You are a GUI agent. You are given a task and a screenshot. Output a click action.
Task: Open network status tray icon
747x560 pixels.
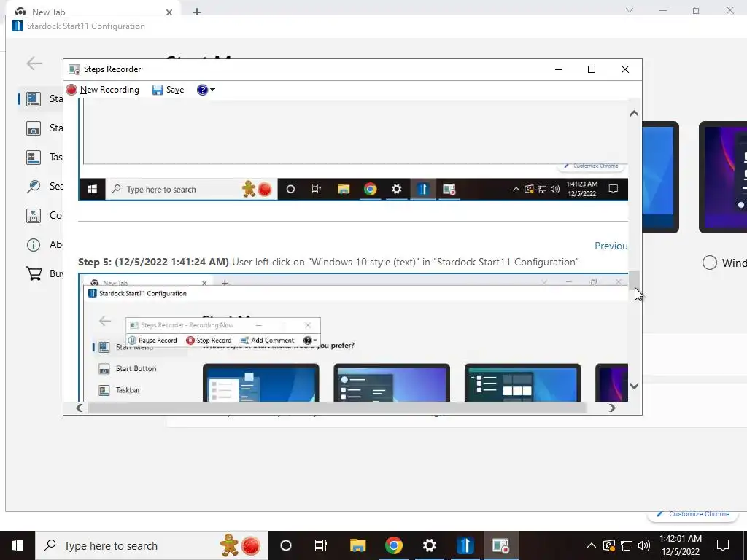click(x=627, y=545)
